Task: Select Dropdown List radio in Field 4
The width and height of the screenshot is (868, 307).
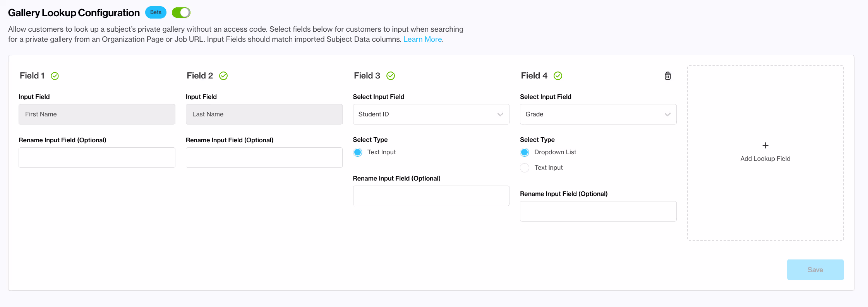Action: point(525,152)
